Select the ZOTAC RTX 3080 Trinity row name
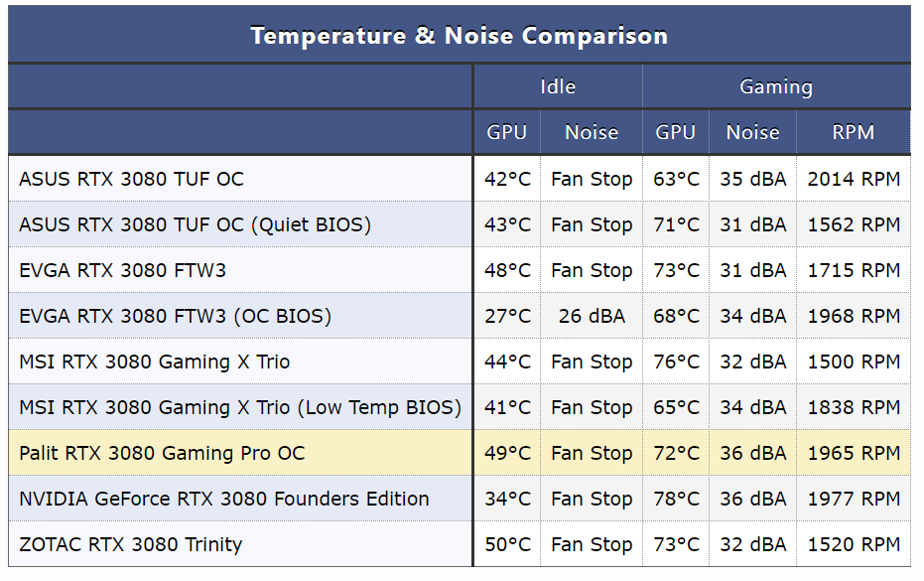This screenshot has height=581, width=924. [x=130, y=544]
